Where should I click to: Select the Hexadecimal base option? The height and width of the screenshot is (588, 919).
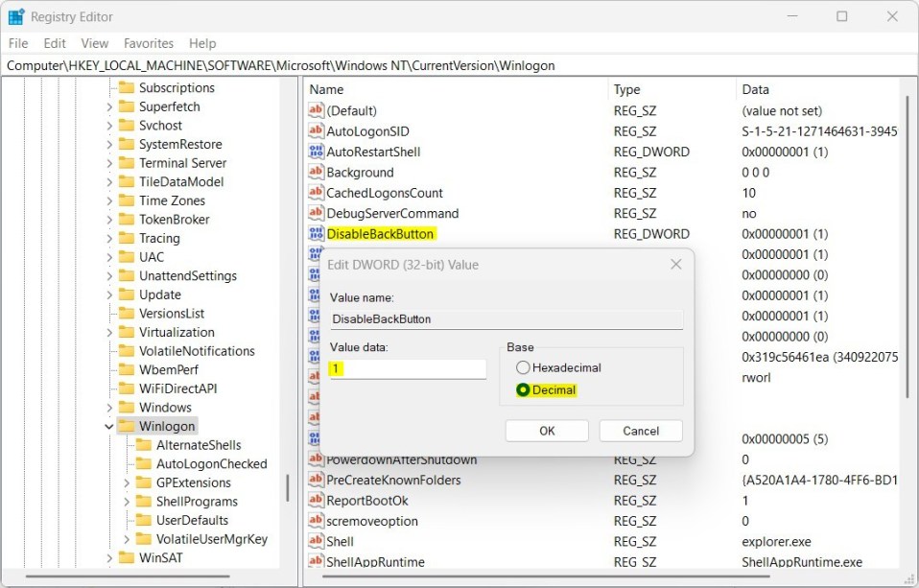(x=558, y=367)
